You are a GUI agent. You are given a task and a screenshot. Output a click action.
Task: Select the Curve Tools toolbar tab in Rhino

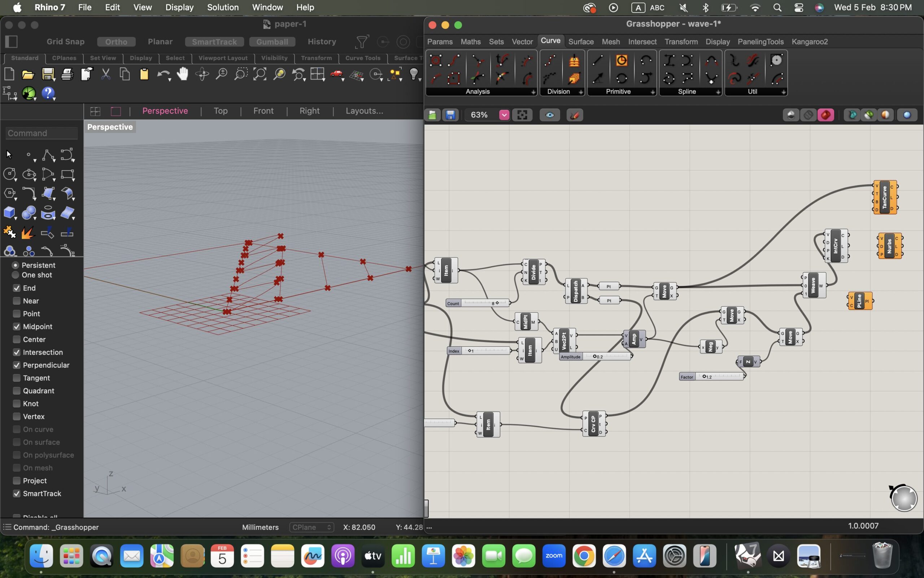pos(362,58)
